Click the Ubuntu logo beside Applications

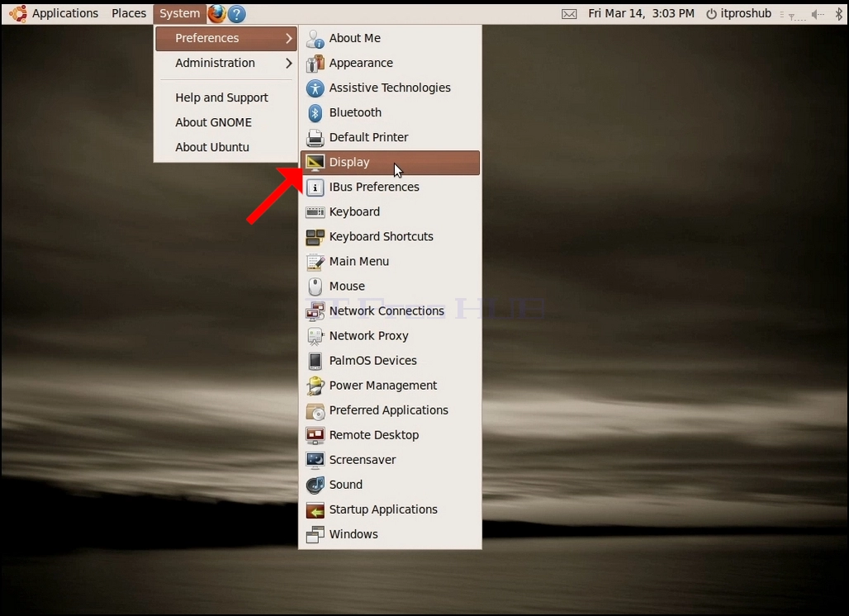tap(18, 13)
